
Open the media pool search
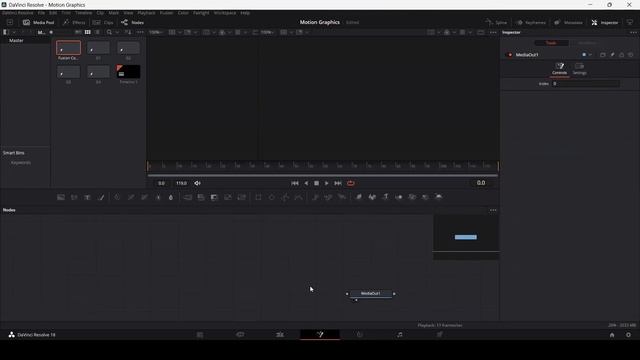click(x=109, y=32)
